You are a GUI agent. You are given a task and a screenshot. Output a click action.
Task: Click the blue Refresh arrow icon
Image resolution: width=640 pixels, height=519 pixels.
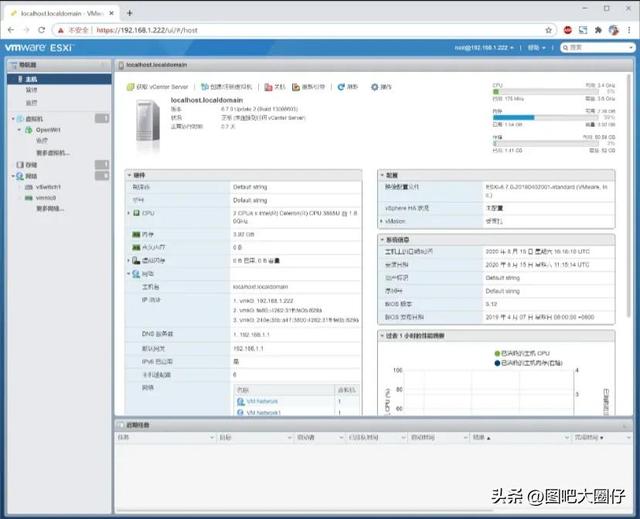(341, 87)
